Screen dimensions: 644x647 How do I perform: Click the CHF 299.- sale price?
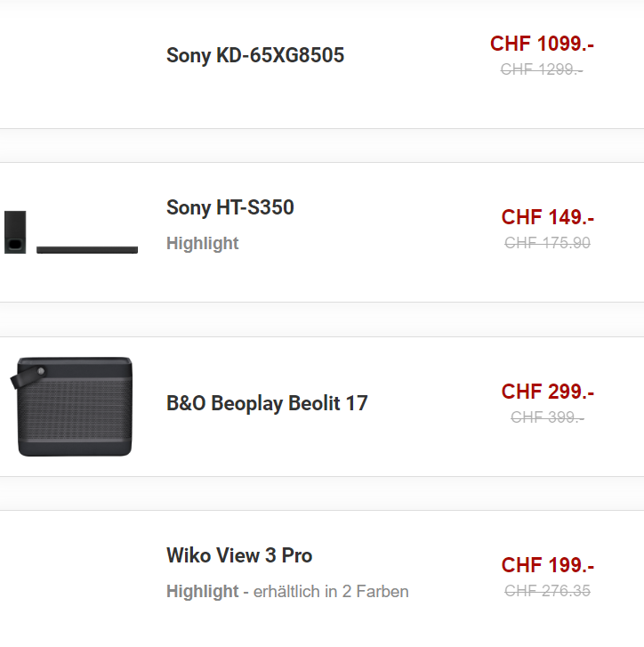[548, 392]
